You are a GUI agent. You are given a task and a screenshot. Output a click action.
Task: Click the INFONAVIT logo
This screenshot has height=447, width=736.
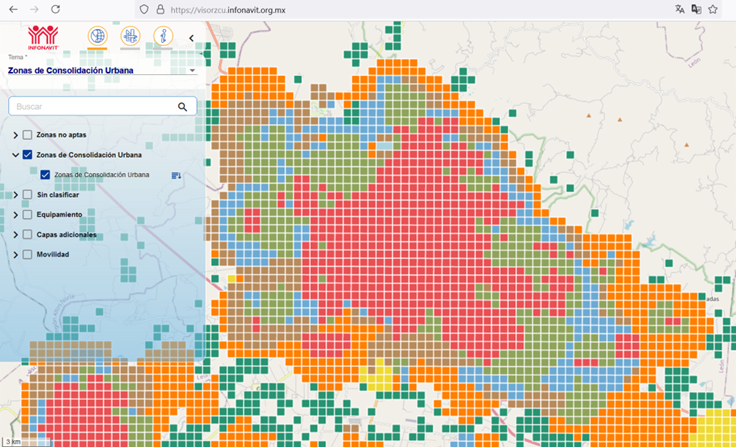pyautogui.click(x=43, y=38)
